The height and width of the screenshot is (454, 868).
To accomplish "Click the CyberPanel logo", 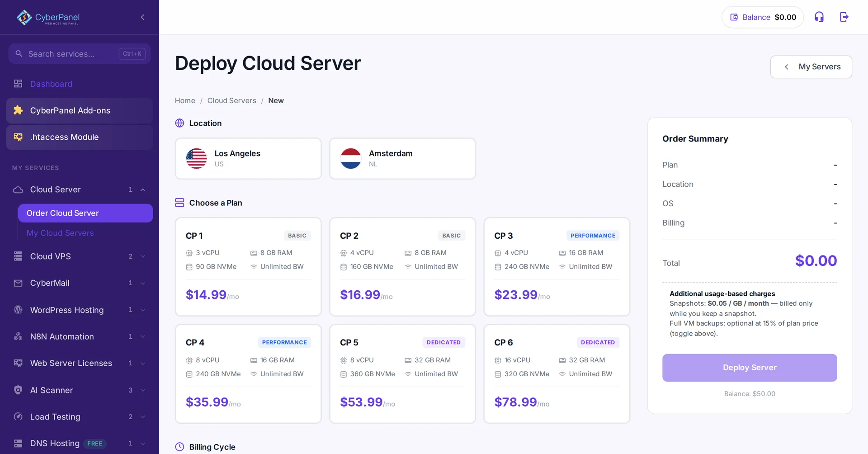I will 48,17.
